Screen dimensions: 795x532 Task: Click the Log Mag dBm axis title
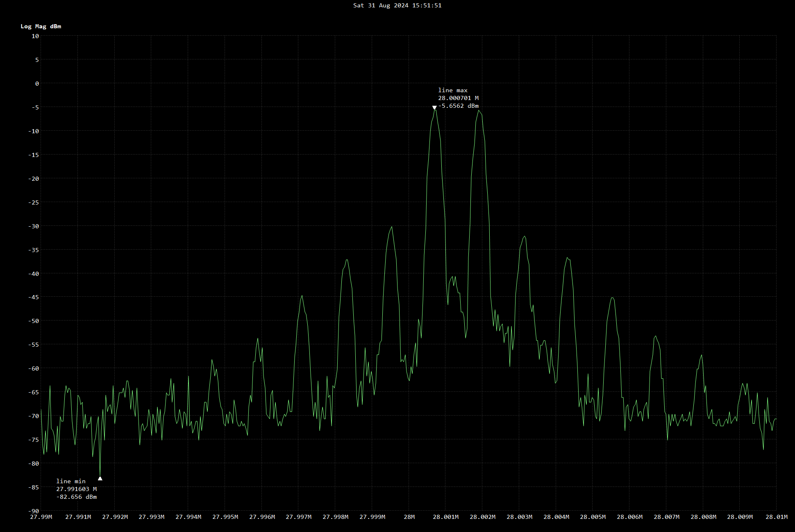pos(41,26)
